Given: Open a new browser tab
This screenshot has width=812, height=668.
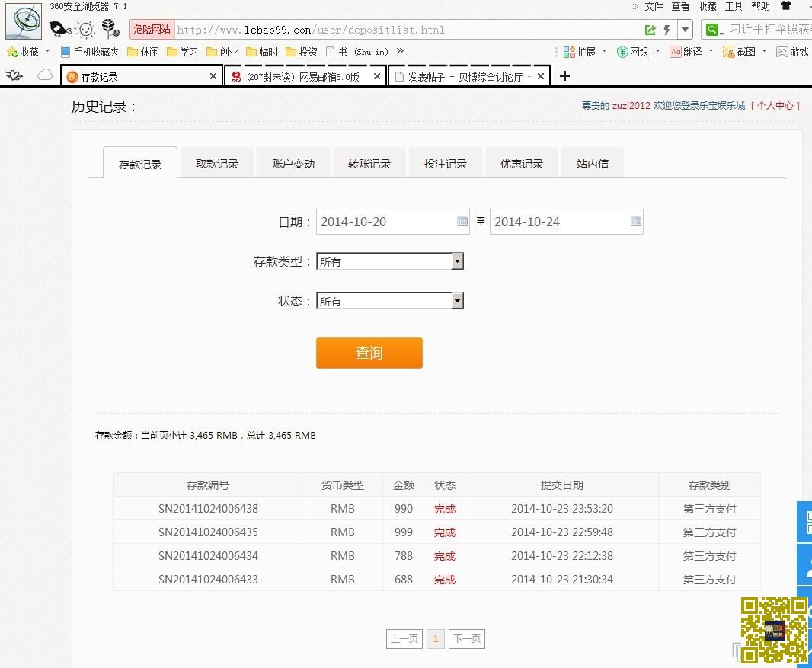Looking at the screenshot, I should tap(564, 76).
